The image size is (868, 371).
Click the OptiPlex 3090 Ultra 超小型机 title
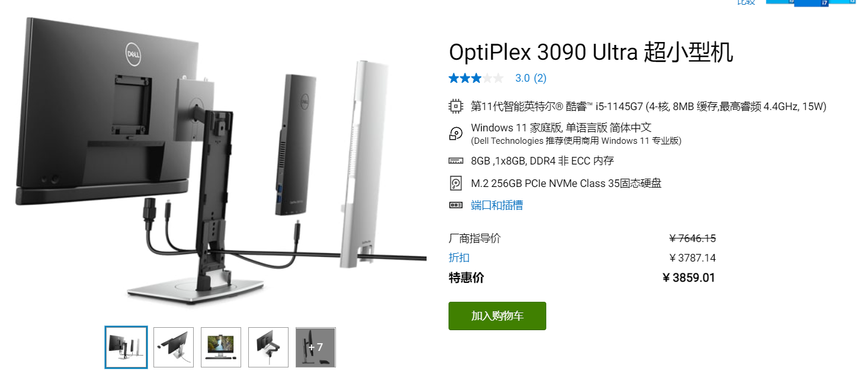591,53
